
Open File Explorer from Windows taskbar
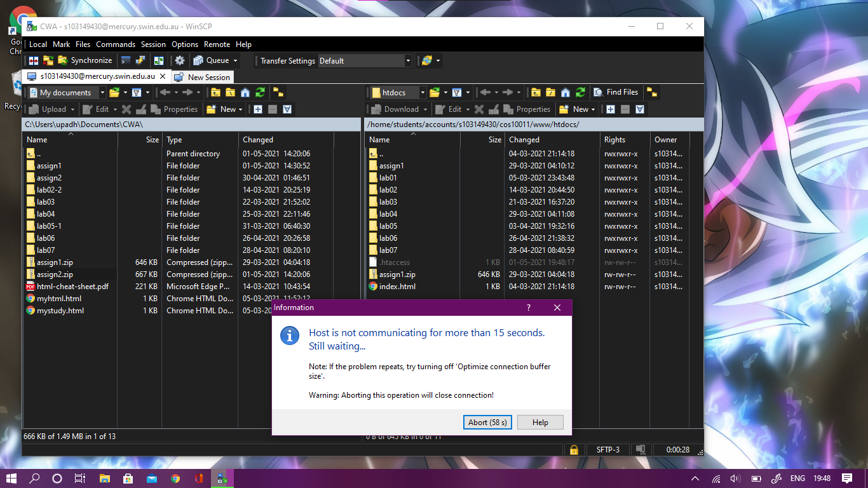pos(104,478)
